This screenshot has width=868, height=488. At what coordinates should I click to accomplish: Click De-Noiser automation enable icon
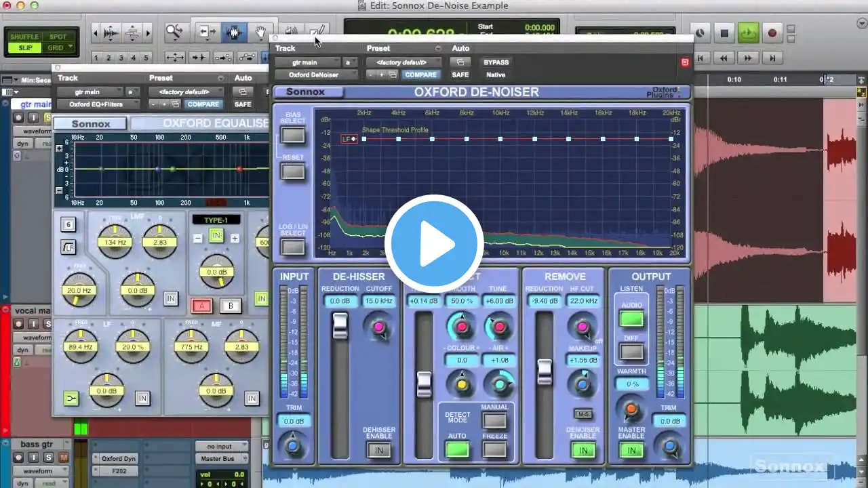[x=460, y=62]
